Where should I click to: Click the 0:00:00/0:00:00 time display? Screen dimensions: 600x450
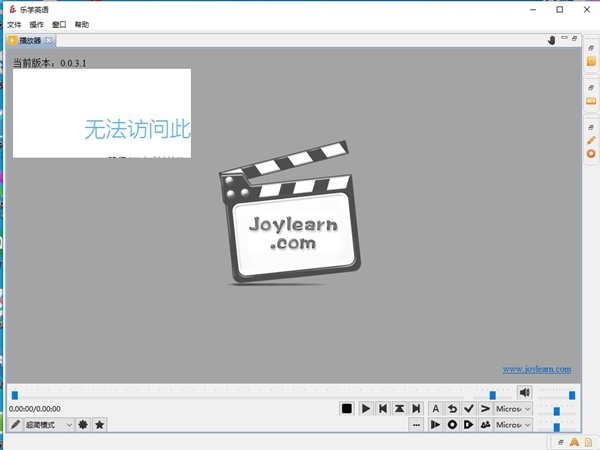click(34, 409)
